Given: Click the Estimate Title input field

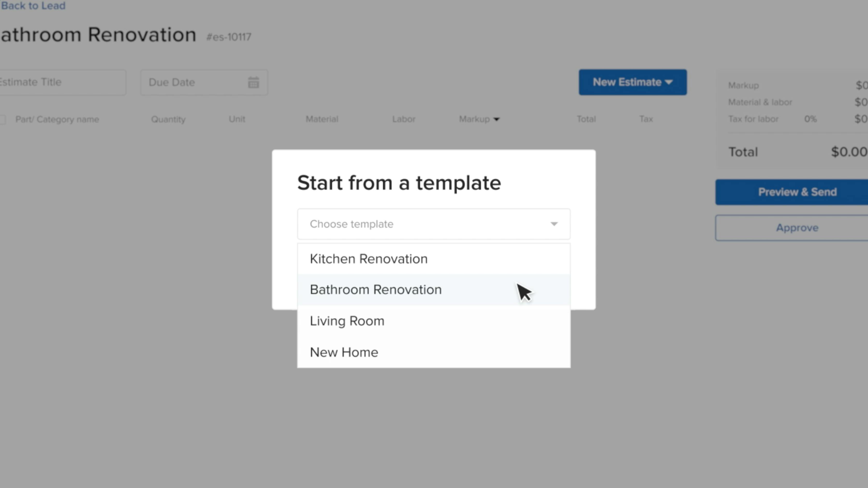Looking at the screenshot, I should 63,82.
